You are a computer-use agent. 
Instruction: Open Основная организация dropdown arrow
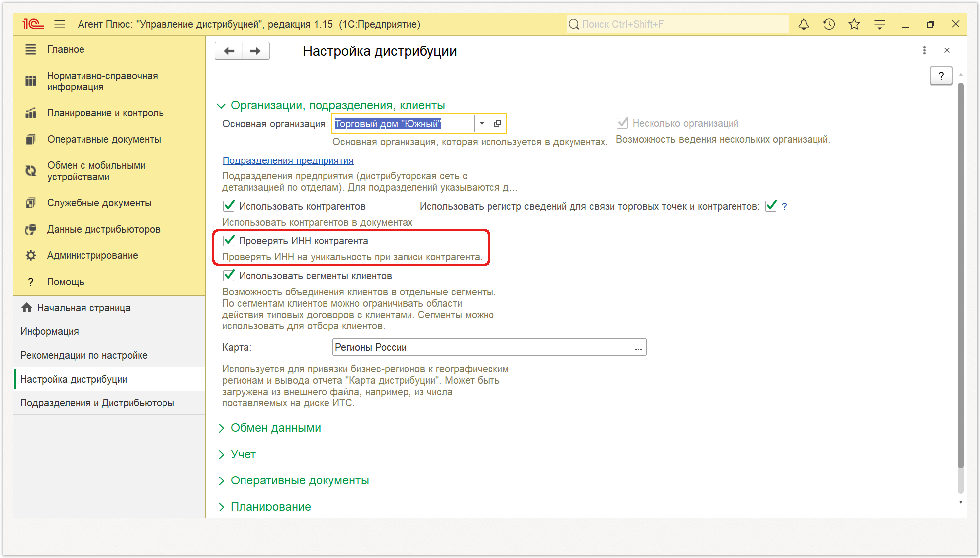click(x=482, y=123)
